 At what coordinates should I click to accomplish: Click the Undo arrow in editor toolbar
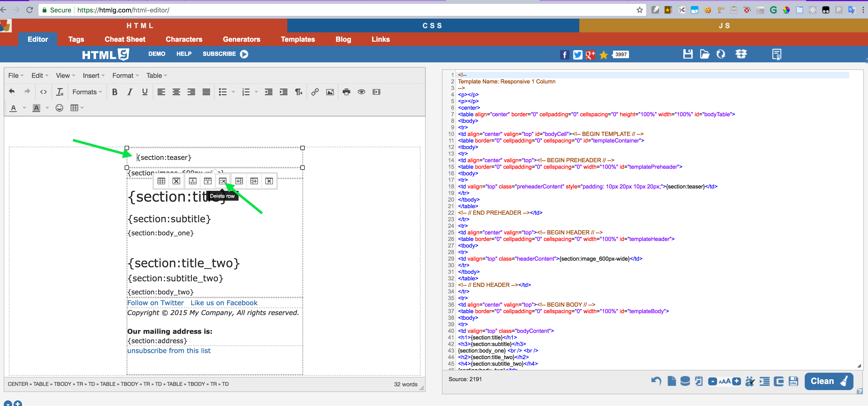click(x=12, y=92)
